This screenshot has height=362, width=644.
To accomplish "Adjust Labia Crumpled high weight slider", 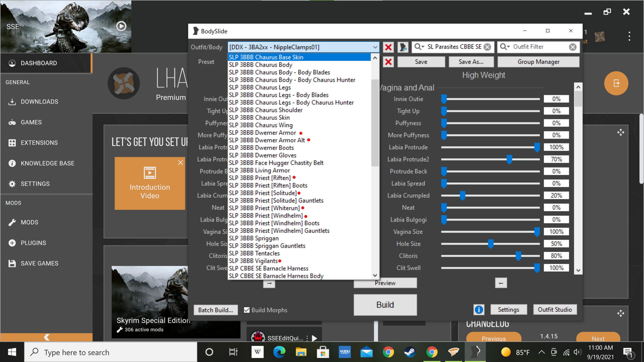I will pos(463,196).
